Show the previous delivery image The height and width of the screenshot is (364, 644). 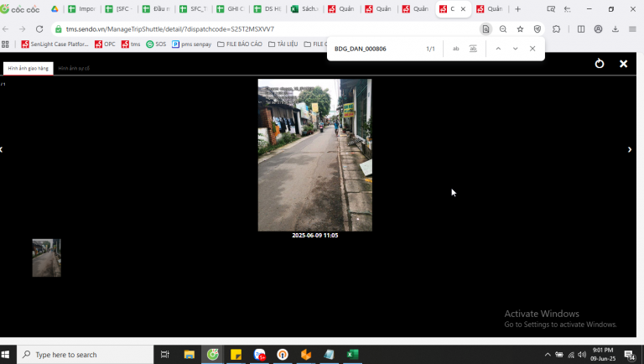pos(2,149)
